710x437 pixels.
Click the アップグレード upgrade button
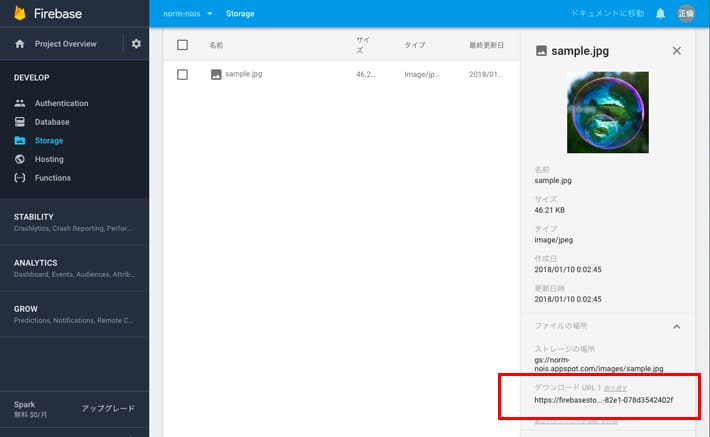coord(108,408)
